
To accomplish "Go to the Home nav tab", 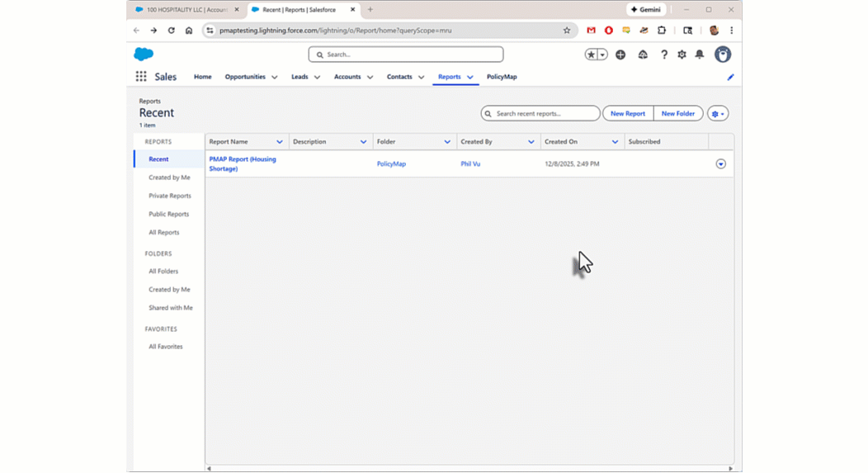I will (203, 77).
